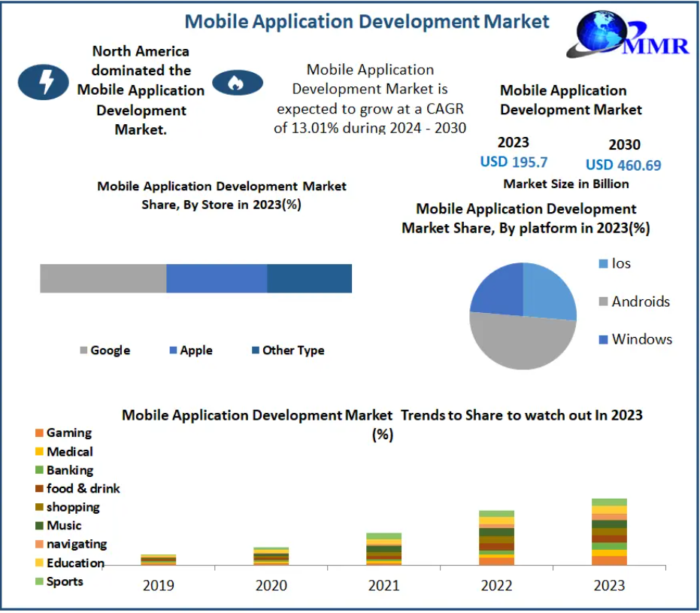This screenshot has height=613, width=700.
Task: Click the Androids legend square
Action: point(603,302)
